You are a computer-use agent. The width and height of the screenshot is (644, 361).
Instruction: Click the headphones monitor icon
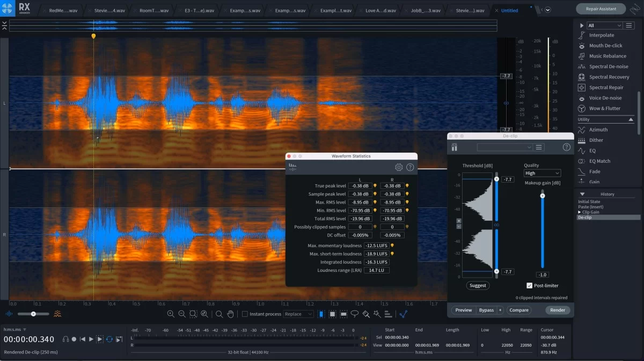pos(65,339)
